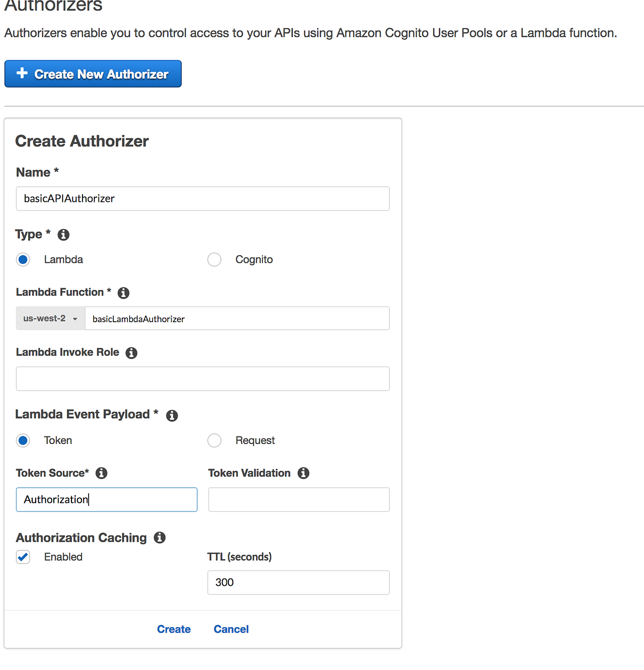Select the Lambda type radio button
Viewport: 644px width, 670px height.
[23, 259]
